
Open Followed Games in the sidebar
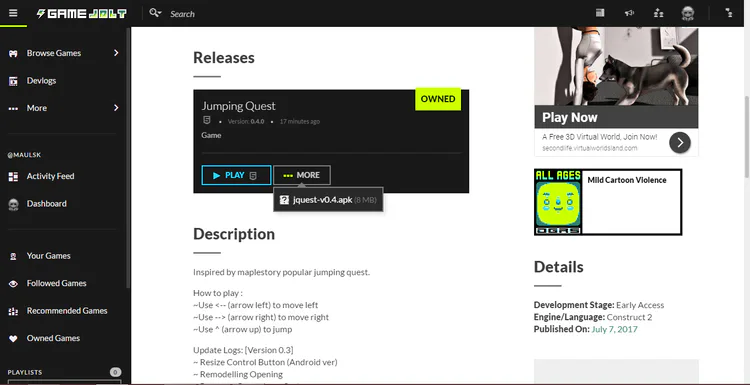[56, 283]
